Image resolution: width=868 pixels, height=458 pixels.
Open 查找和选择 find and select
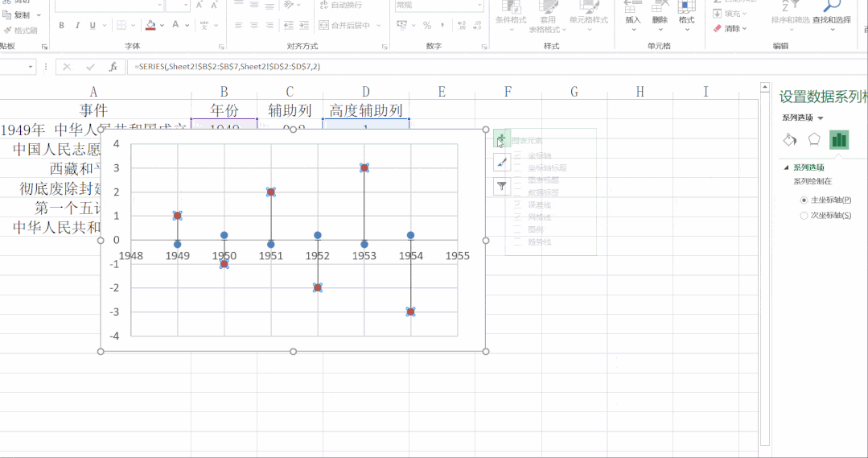(x=832, y=15)
